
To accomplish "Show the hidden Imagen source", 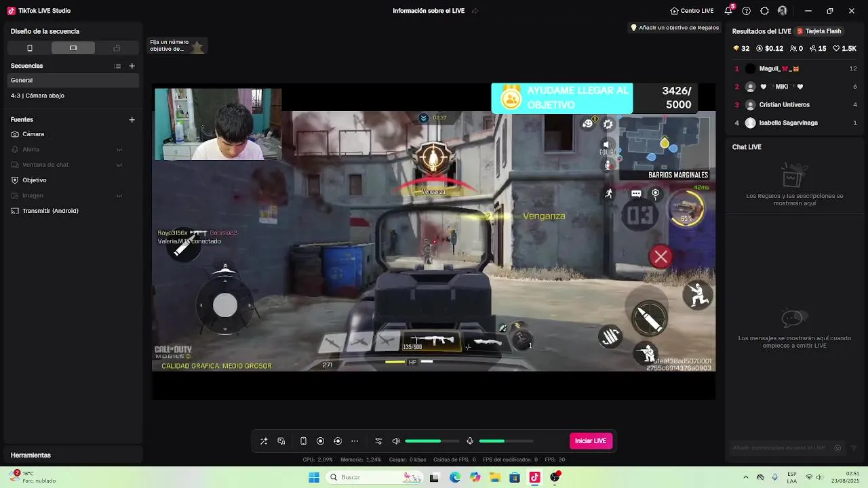I will point(119,196).
